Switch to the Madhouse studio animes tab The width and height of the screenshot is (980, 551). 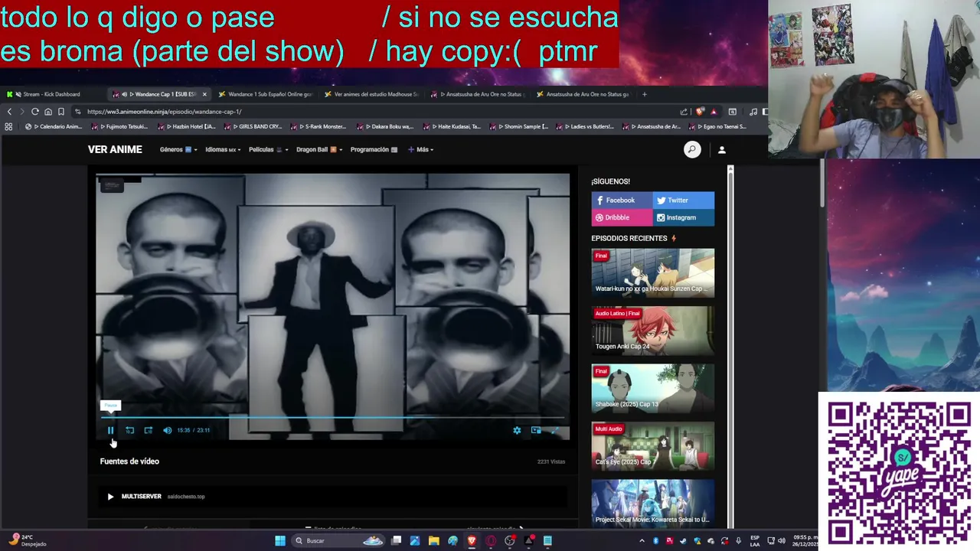tap(371, 94)
